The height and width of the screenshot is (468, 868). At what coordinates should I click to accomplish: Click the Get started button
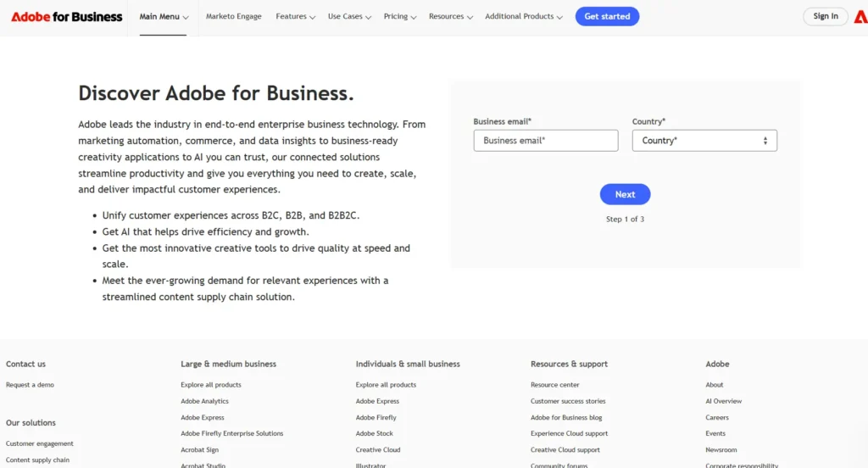607,17
